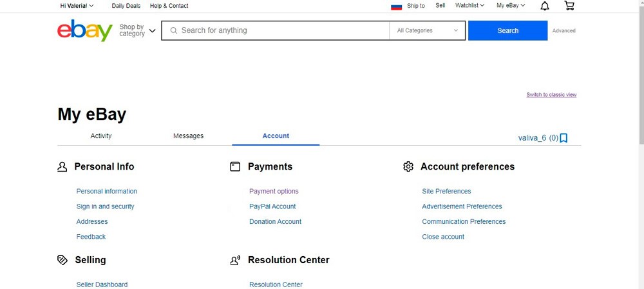Screen dimensions: 644x289
Task: Click the blue Search button
Action: click(x=507, y=30)
